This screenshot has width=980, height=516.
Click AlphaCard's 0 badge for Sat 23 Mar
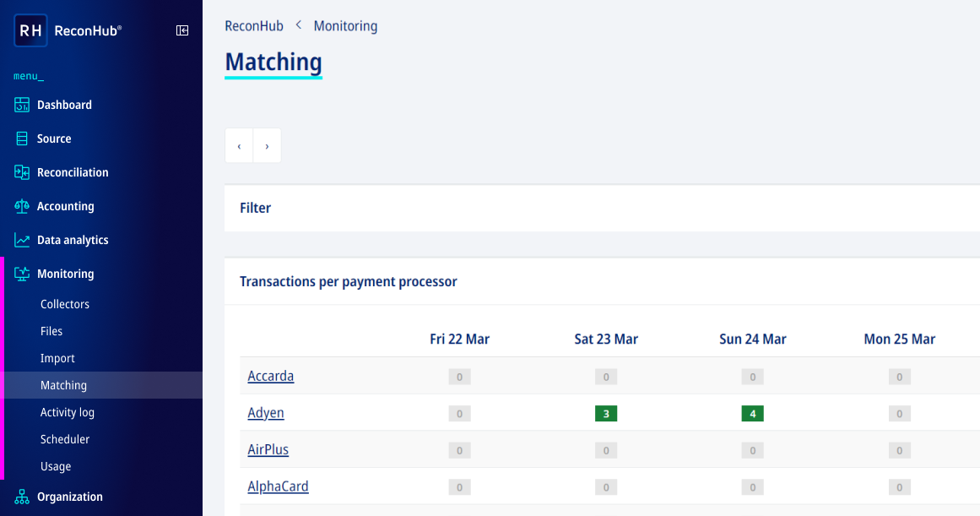click(x=606, y=487)
